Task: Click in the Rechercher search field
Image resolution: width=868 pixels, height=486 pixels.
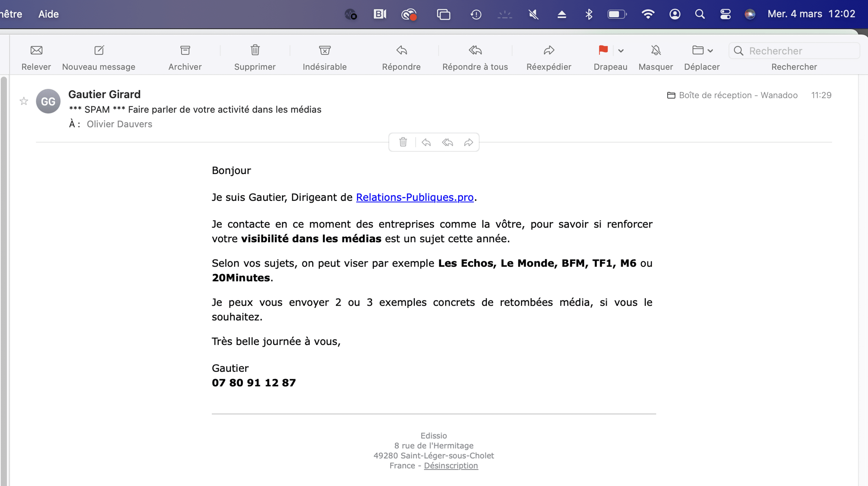Action: pos(799,51)
